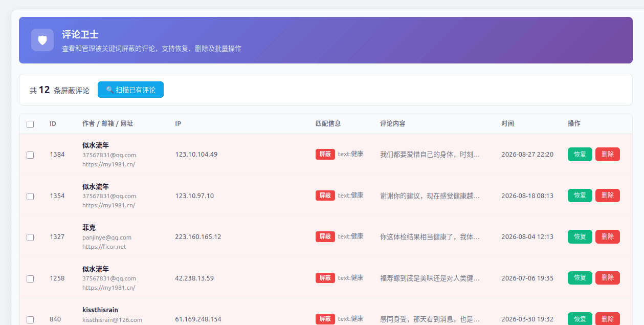Click the 作者 / 邮箱 / 网址 column header
Image resolution: width=644 pixels, height=325 pixels.
pyautogui.click(x=107, y=124)
